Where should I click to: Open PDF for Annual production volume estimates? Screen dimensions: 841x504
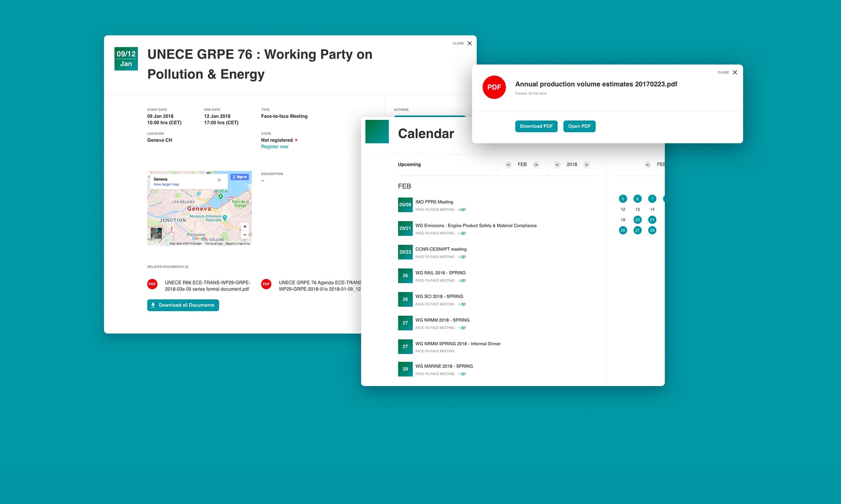click(x=578, y=126)
